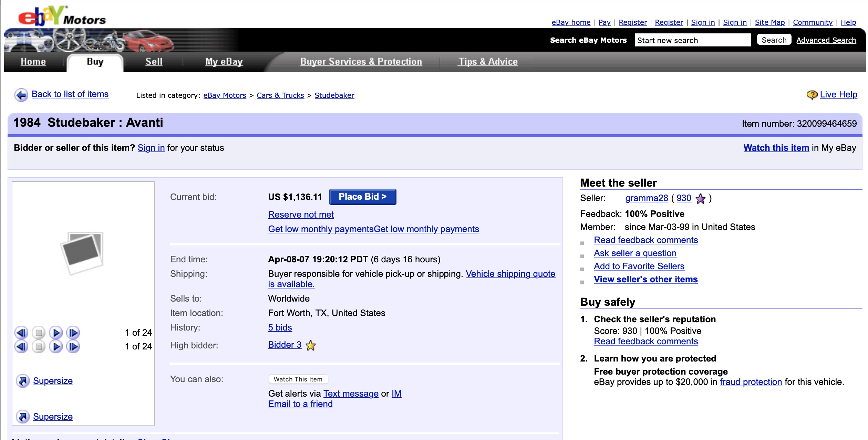Click the Help link in top bar
868x440 pixels.
point(848,22)
